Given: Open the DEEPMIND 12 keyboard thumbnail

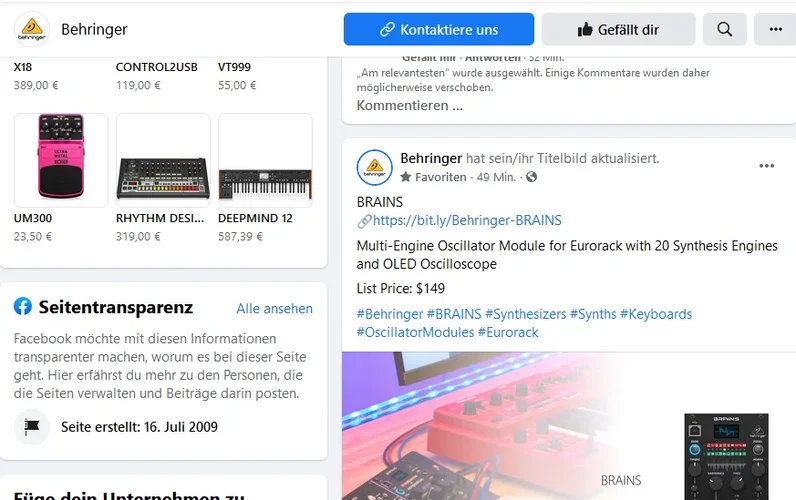Looking at the screenshot, I should (265, 160).
